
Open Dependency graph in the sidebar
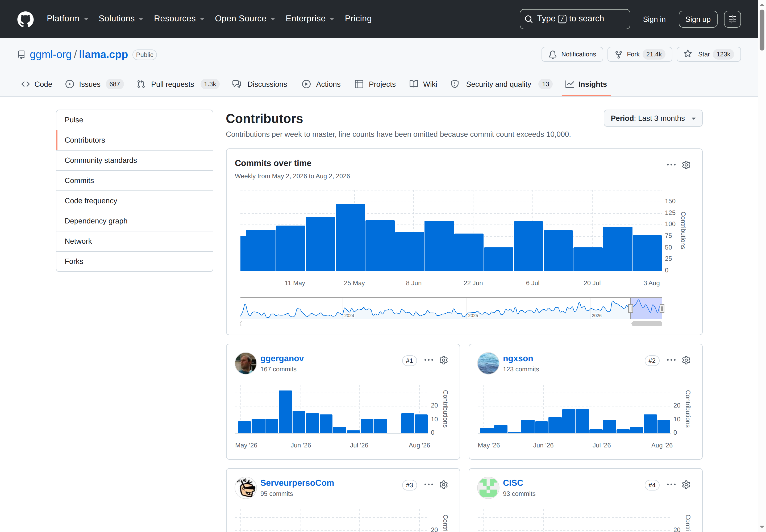134,221
